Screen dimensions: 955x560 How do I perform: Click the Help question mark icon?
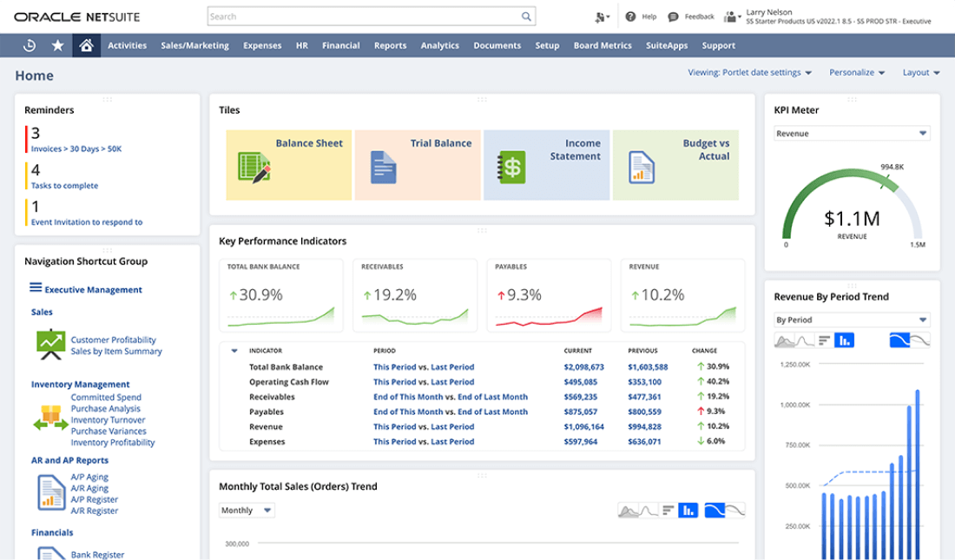(630, 16)
